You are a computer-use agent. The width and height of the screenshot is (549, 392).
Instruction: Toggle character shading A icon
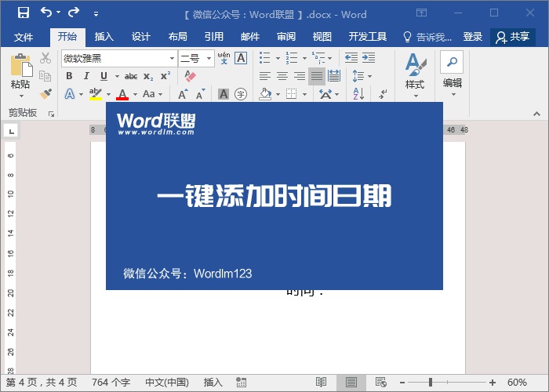(x=224, y=94)
